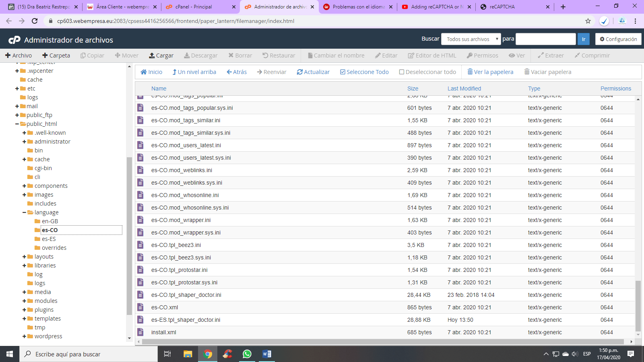Expand the administrator folder

coord(25,142)
